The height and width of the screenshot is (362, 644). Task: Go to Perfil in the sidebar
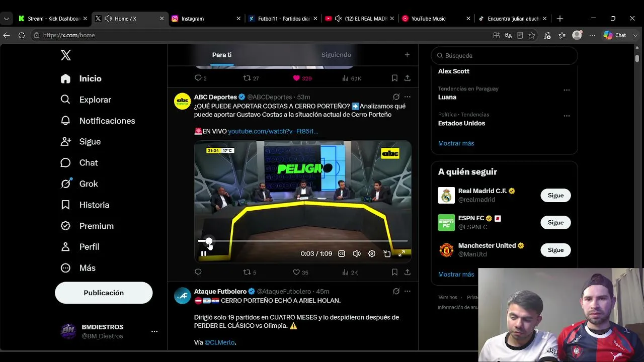pos(79,247)
